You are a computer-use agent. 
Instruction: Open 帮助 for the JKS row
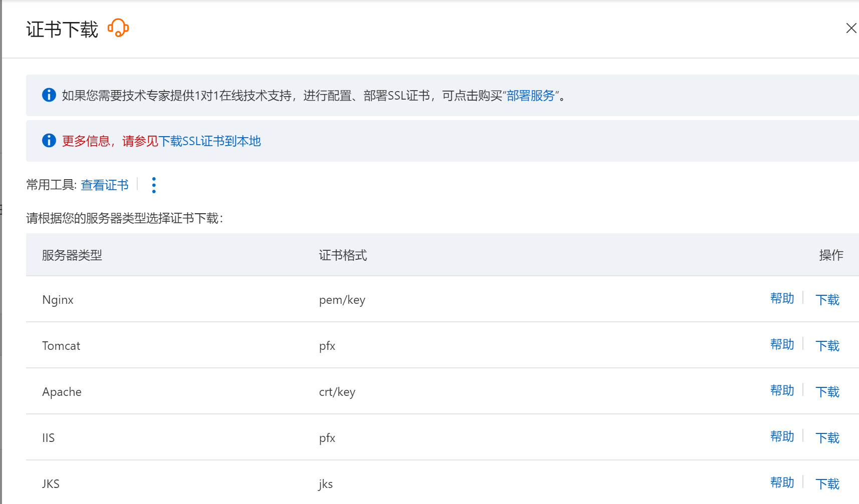782,482
